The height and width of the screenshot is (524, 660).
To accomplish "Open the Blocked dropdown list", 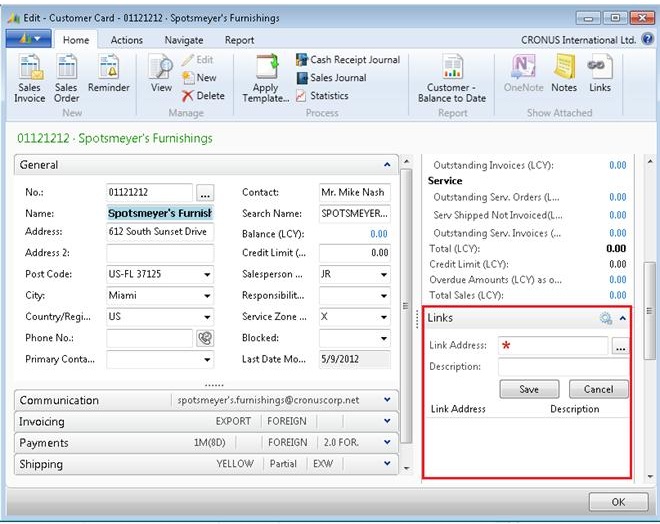I will 384,338.
